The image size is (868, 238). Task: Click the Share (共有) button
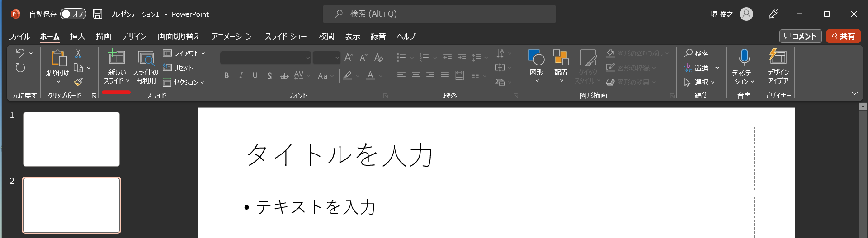843,36
